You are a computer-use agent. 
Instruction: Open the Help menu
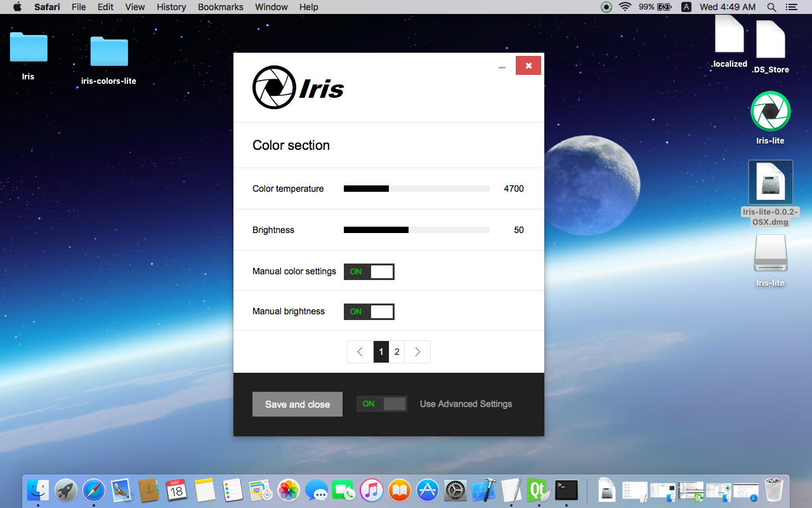309,7
